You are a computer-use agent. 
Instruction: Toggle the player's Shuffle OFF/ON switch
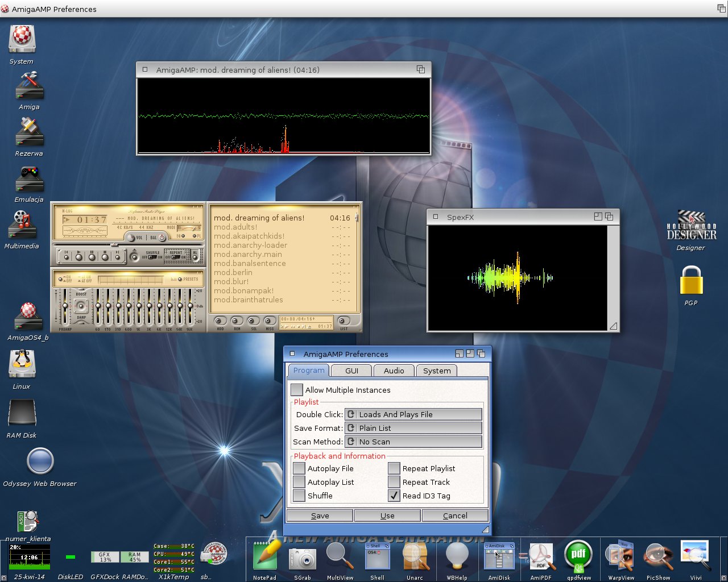[x=152, y=257]
